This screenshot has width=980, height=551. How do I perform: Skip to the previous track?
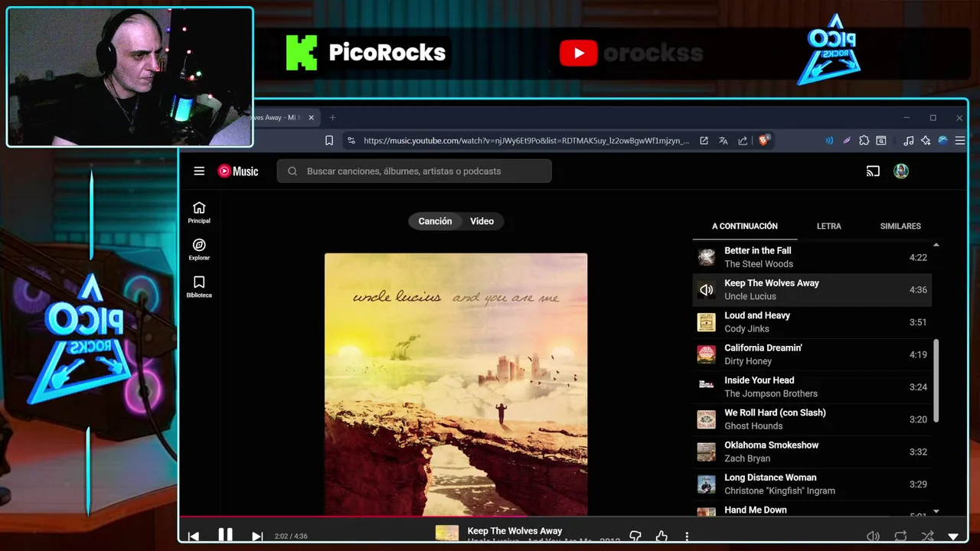click(194, 536)
